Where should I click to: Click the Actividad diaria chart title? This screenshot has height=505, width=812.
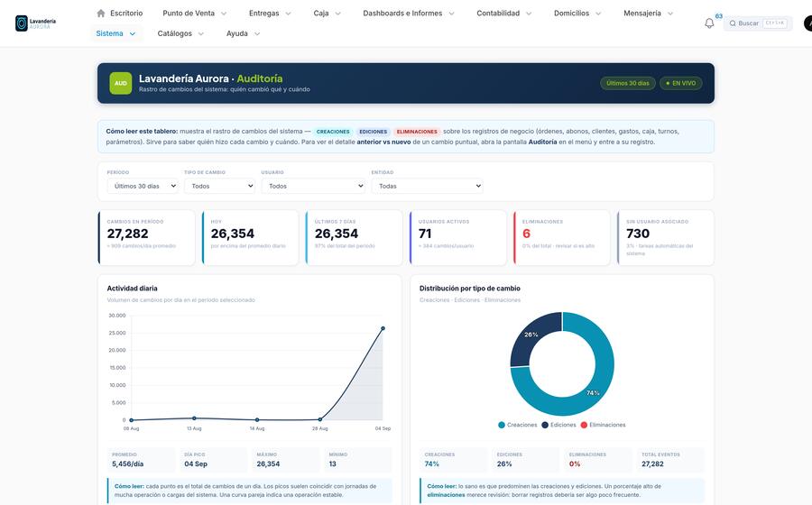tap(132, 289)
